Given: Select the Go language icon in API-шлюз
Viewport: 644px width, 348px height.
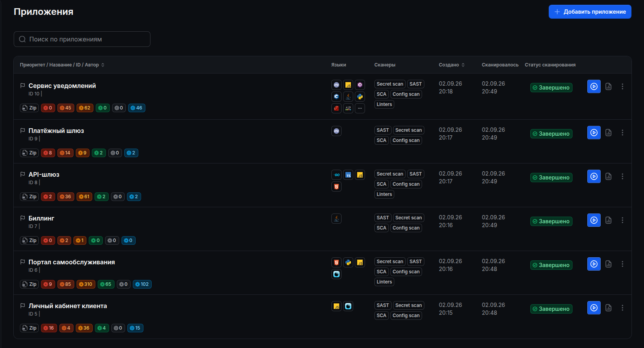Looking at the screenshot, I should 336,175.
